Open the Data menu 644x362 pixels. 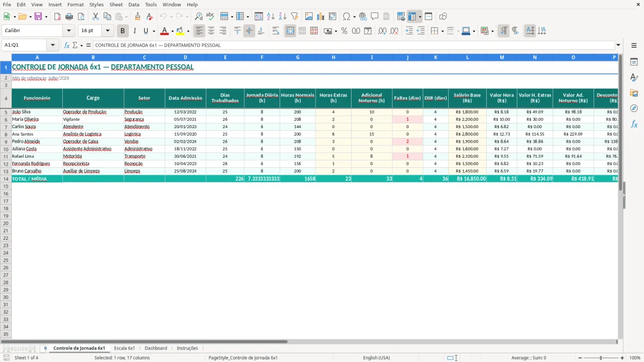click(x=134, y=4)
